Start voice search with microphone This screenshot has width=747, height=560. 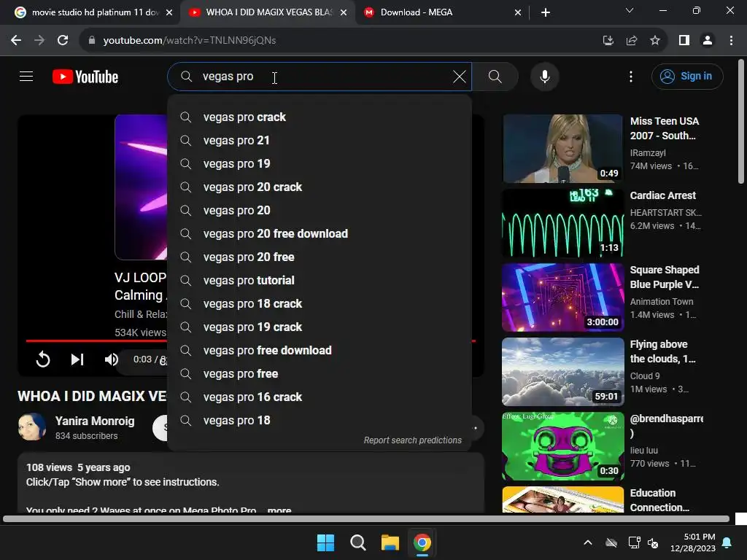pyautogui.click(x=544, y=76)
